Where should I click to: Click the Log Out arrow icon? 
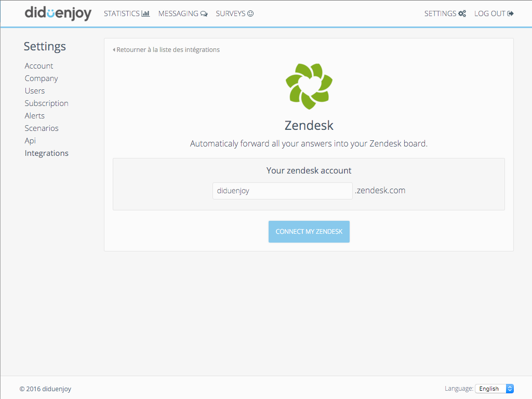[511, 14]
